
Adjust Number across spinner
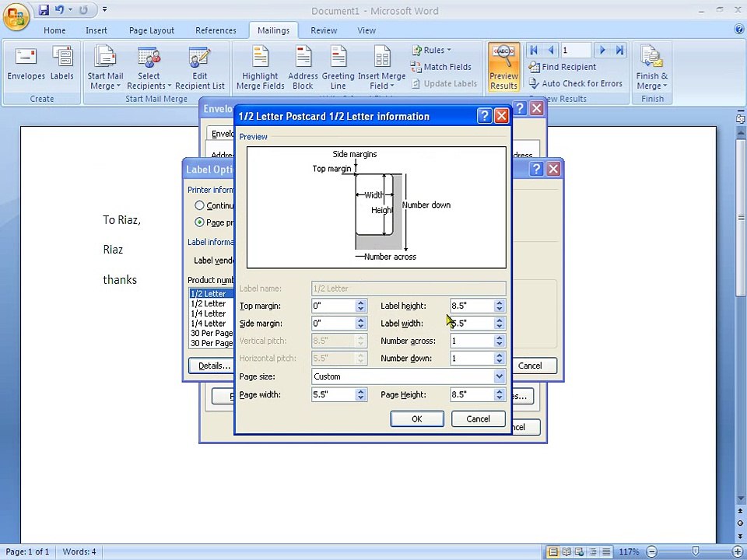[x=499, y=341]
